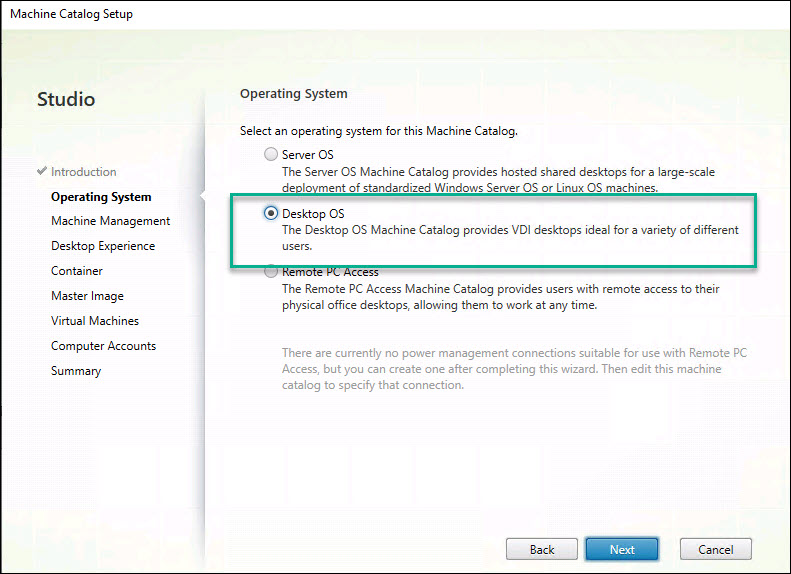Navigate to the Master Image step
The width and height of the screenshot is (791, 574).
[88, 296]
